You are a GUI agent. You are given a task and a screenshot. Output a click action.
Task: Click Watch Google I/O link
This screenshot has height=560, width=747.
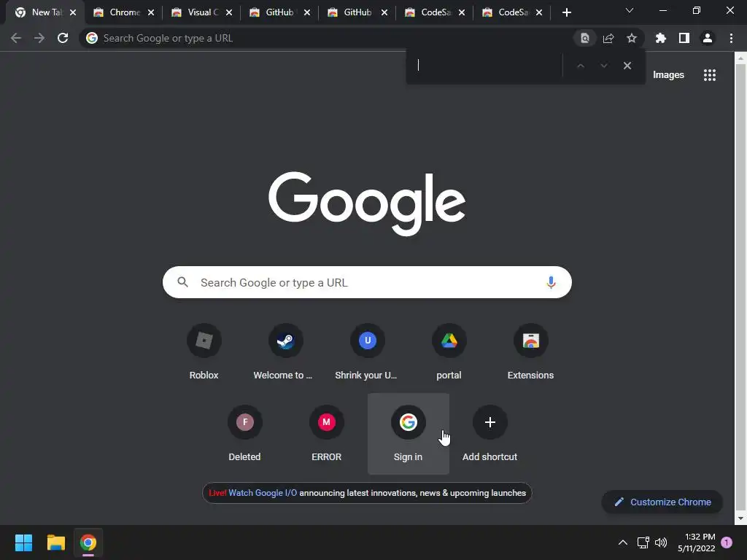tap(263, 493)
